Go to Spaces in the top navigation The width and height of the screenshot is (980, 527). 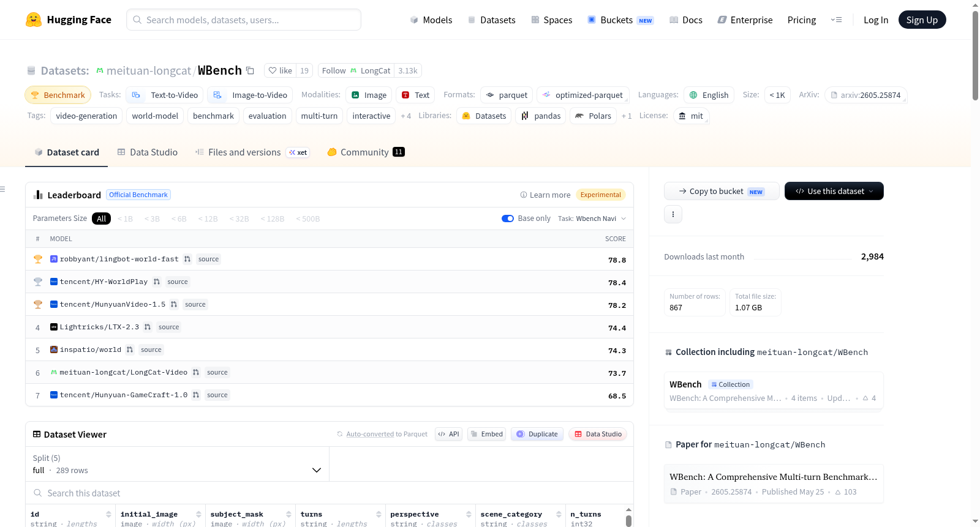(x=552, y=20)
